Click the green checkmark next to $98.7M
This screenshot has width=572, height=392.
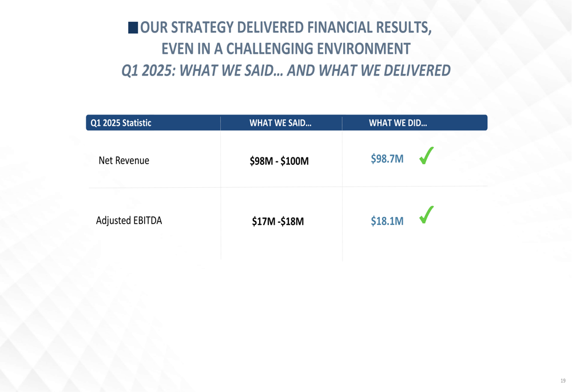(x=427, y=156)
